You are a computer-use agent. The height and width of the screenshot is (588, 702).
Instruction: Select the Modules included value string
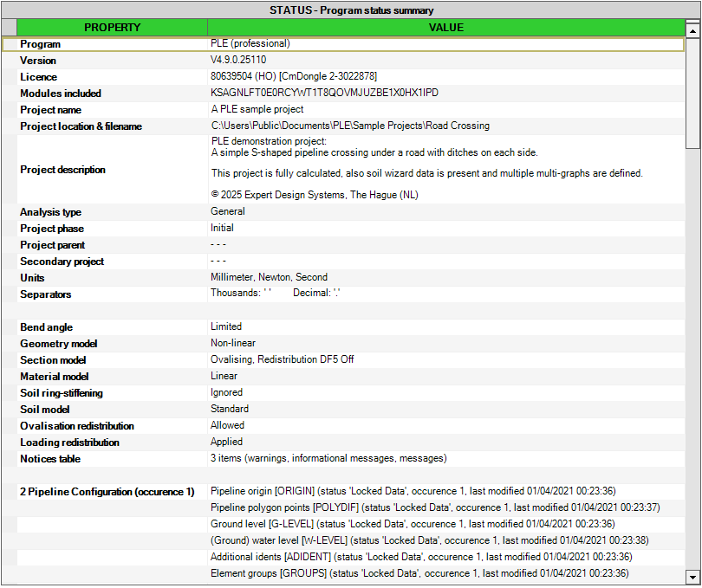pyautogui.click(x=325, y=94)
